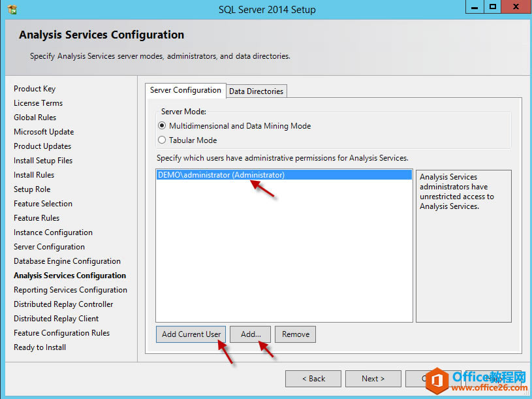Maximize the SQL Server 2014 Setup window
This screenshot has height=399, width=532.
pyautogui.click(x=492, y=7)
